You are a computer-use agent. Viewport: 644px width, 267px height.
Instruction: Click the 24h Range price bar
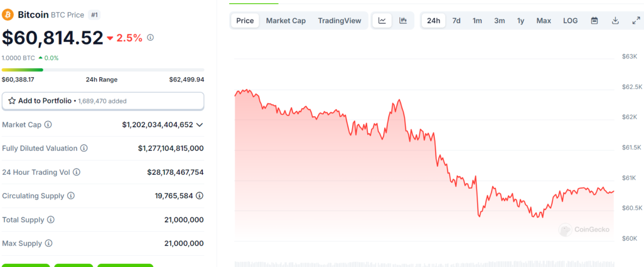click(103, 70)
